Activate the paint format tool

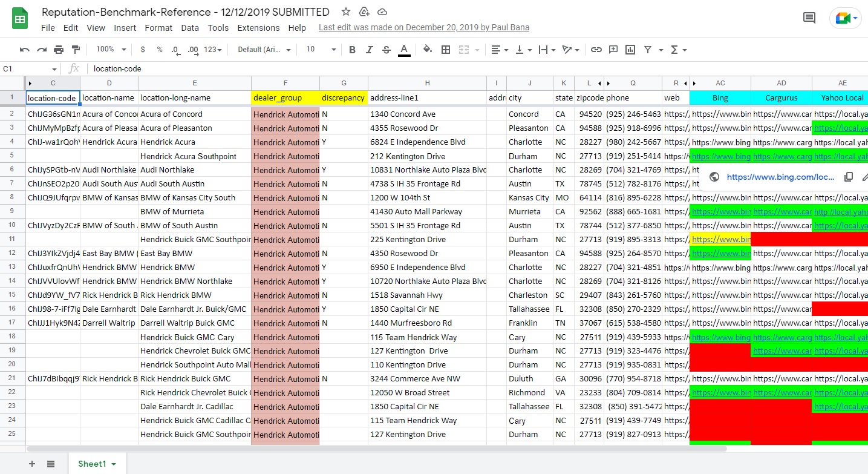tap(76, 50)
